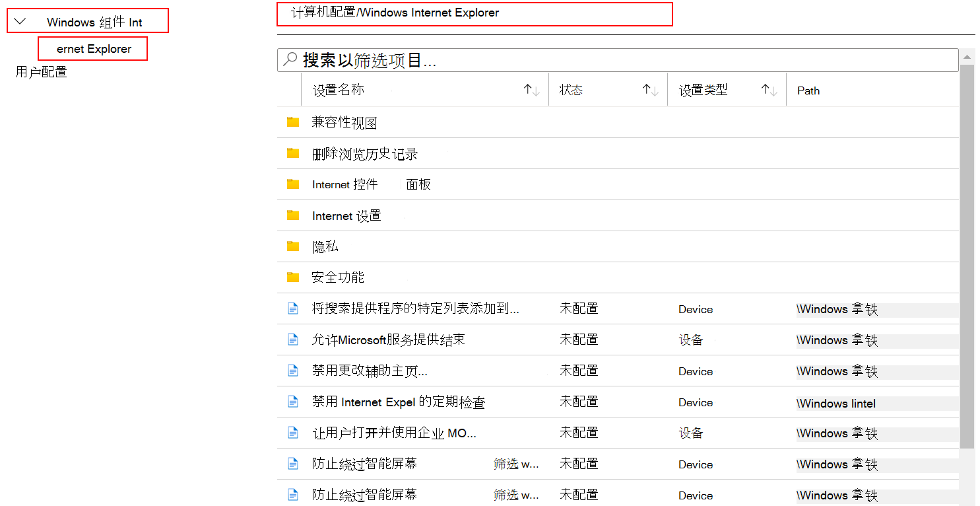Click \Windows lintel path cell
The height and width of the screenshot is (506, 980).
836,403
